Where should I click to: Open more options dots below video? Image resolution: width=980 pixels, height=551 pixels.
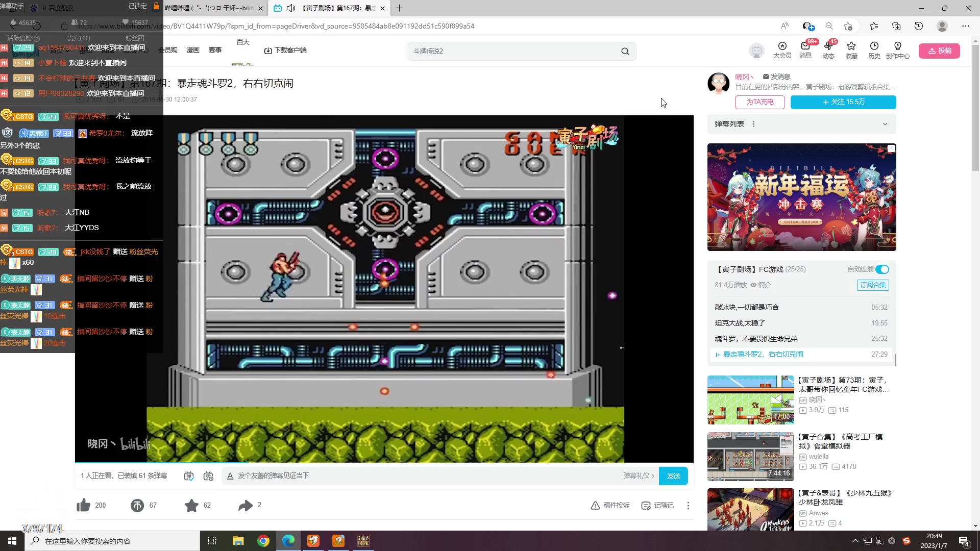[x=688, y=506]
